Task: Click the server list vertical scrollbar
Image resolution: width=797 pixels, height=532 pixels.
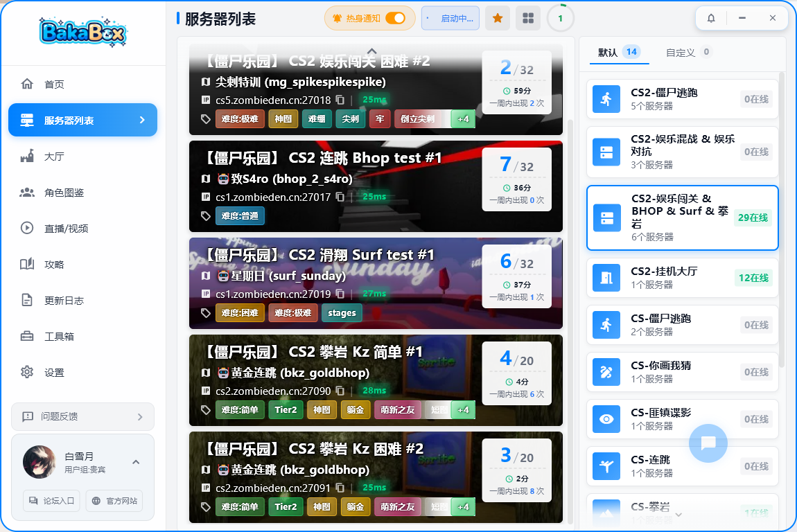Action: click(570, 320)
